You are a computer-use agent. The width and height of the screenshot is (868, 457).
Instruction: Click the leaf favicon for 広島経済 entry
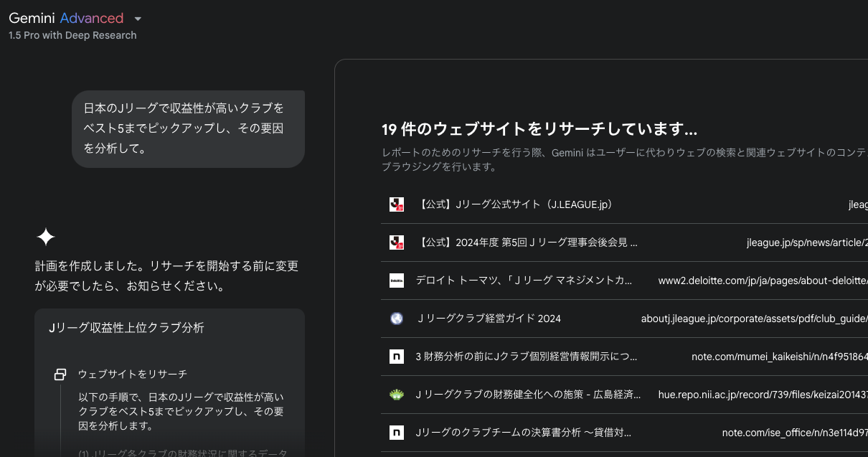[397, 394]
